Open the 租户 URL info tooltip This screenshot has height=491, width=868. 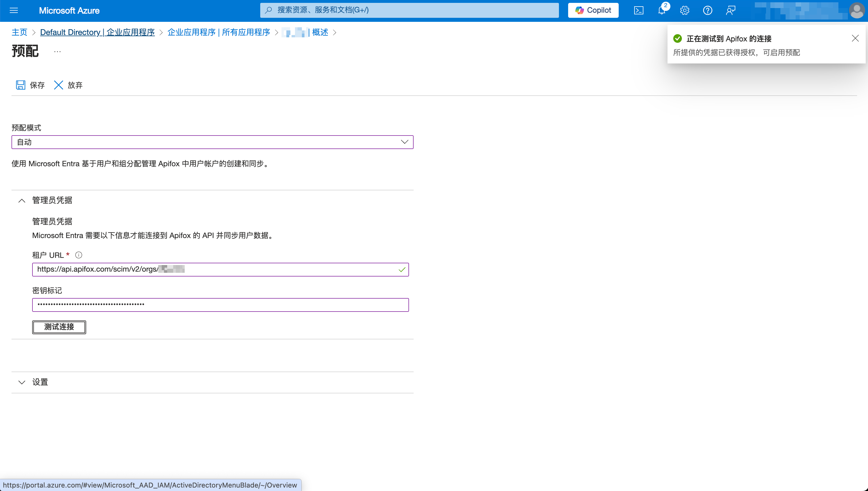coord(79,255)
